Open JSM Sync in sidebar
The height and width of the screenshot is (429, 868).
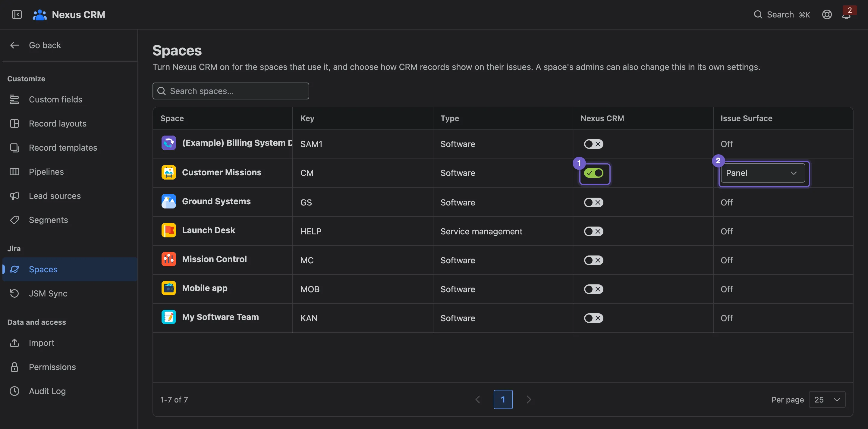point(70,294)
